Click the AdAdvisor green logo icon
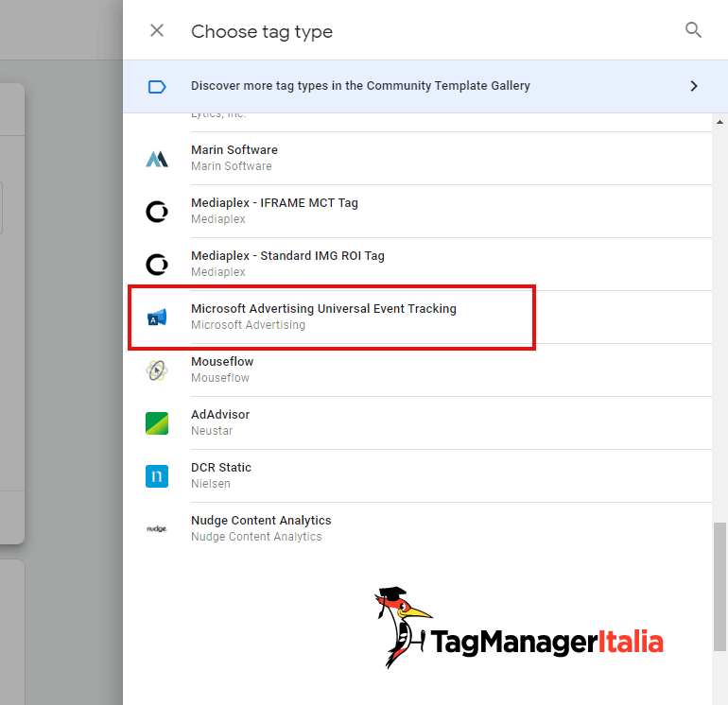 157,423
